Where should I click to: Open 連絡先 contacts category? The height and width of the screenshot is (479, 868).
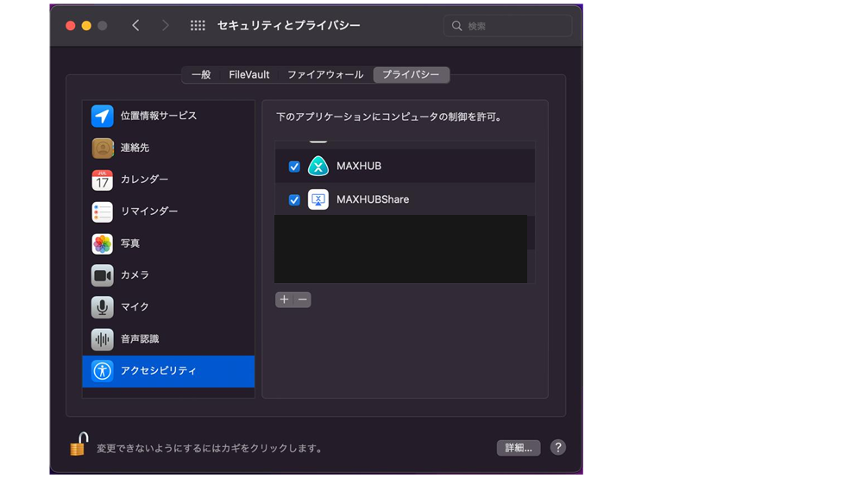(x=168, y=148)
